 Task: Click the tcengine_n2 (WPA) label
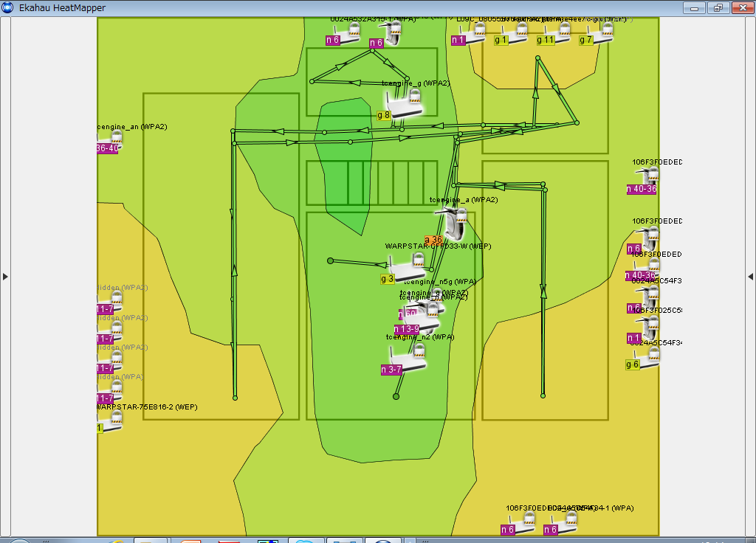(420, 336)
